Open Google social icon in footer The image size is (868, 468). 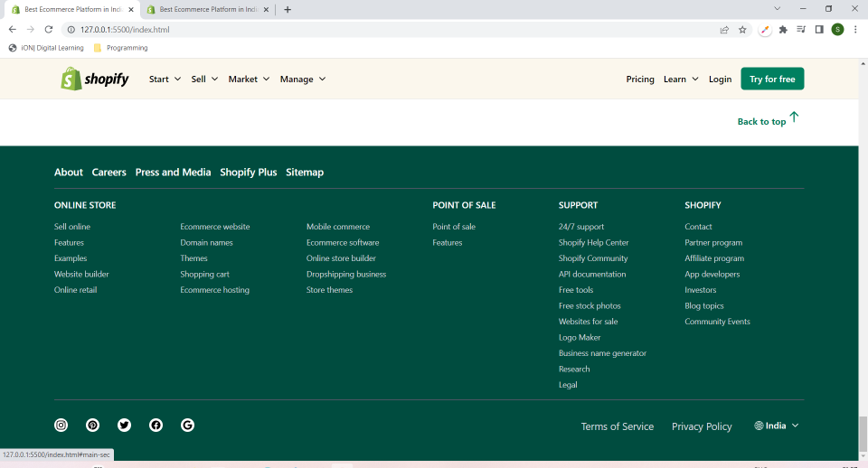coord(187,425)
